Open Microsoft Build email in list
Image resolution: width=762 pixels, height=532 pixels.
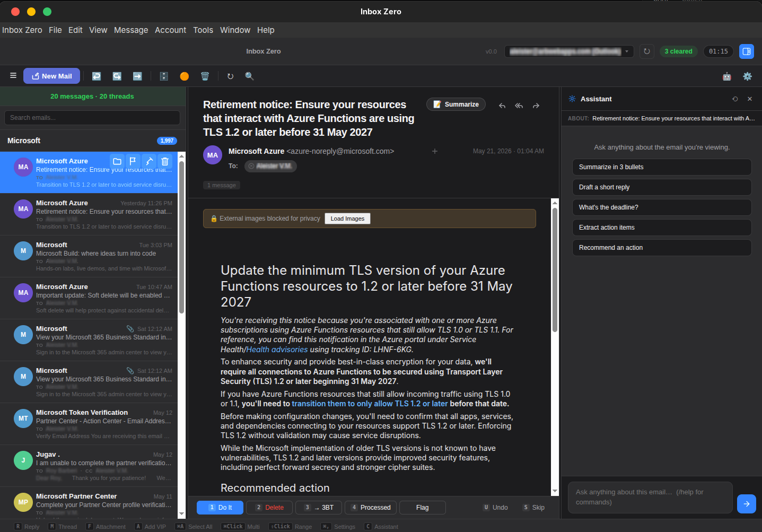(x=89, y=257)
